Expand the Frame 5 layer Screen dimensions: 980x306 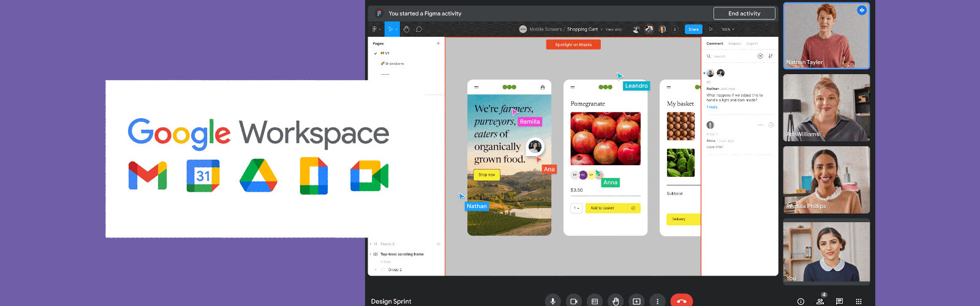[x=371, y=244]
